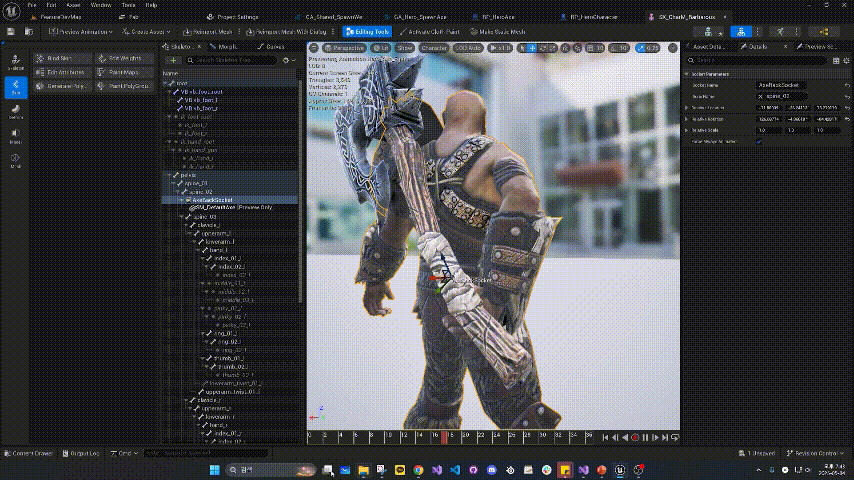The height and width of the screenshot is (480, 854).
Task: Collapse the ik_hand_root expander
Action: [x=170, y=142]
